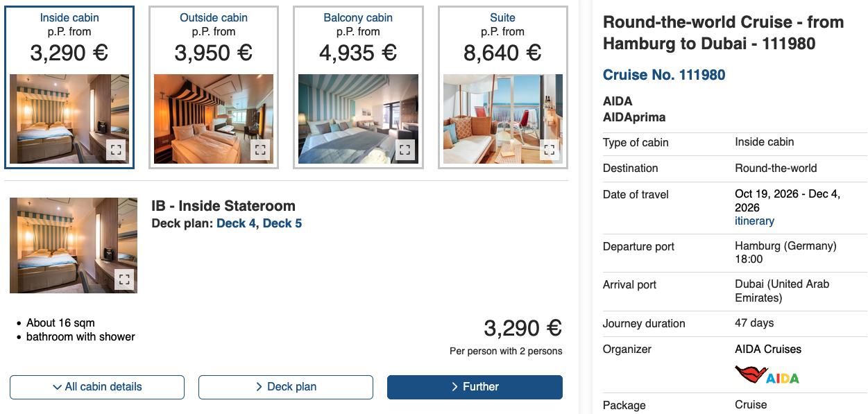Expand the Inside cabin photo fullscreen icon
The width and height of the screenshot is (868, 414).
116,150
